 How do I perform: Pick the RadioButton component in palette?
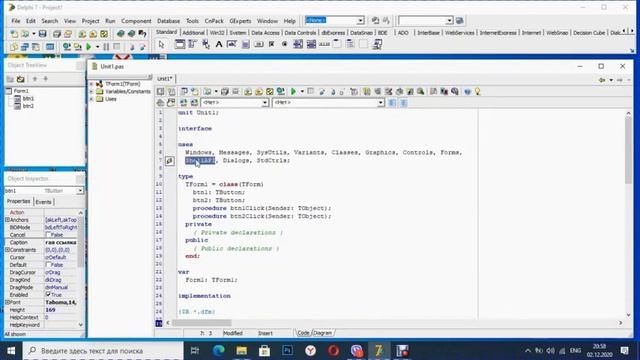pos(284,44)
